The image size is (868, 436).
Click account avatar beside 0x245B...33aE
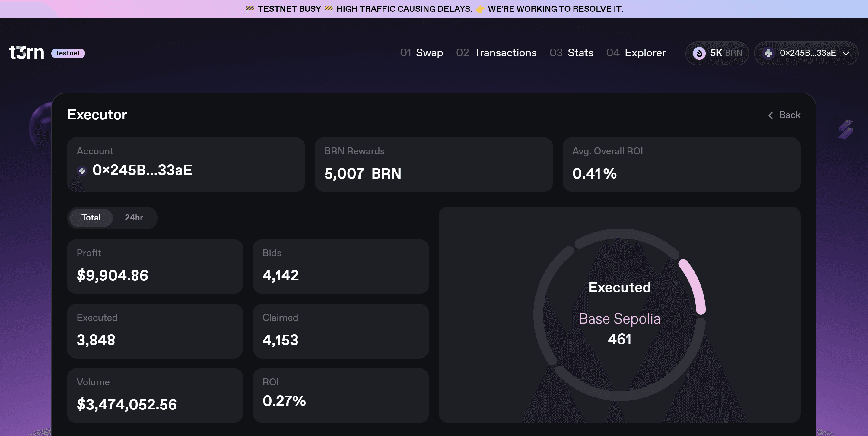click(82, 171)
